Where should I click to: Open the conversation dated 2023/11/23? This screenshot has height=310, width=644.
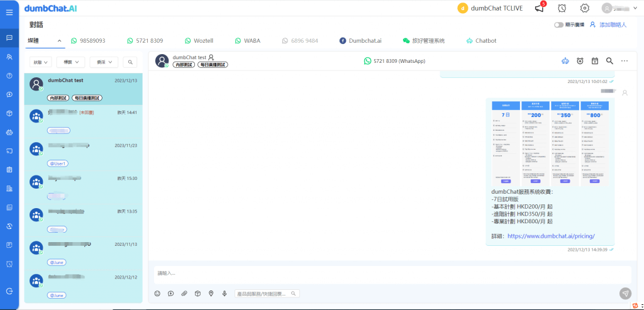coord(84,155)
